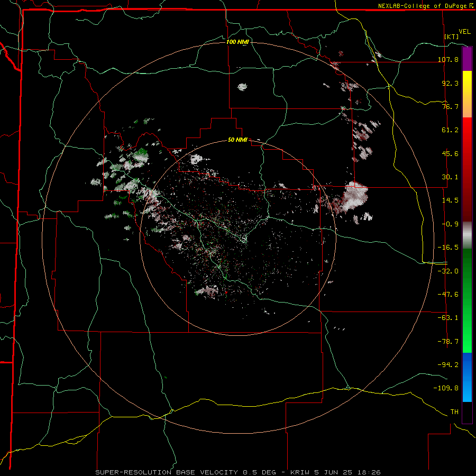Click the VEL legend heading

click(464, 32)
